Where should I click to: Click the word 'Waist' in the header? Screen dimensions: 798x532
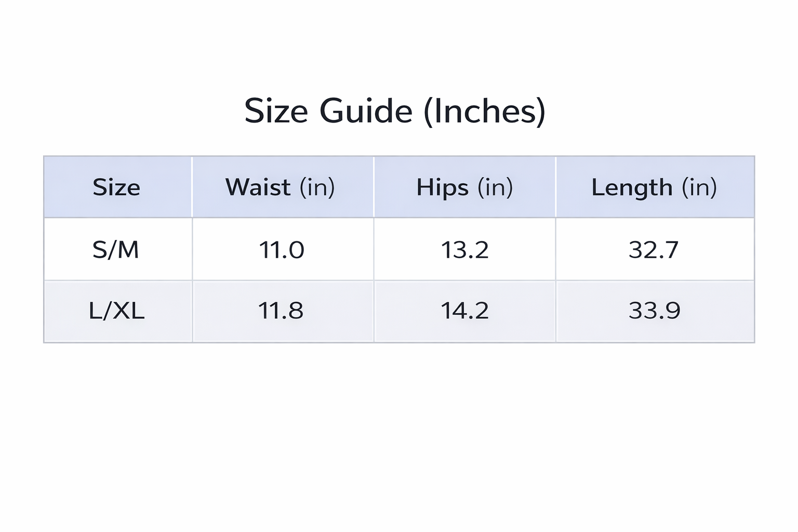(258, 187)
